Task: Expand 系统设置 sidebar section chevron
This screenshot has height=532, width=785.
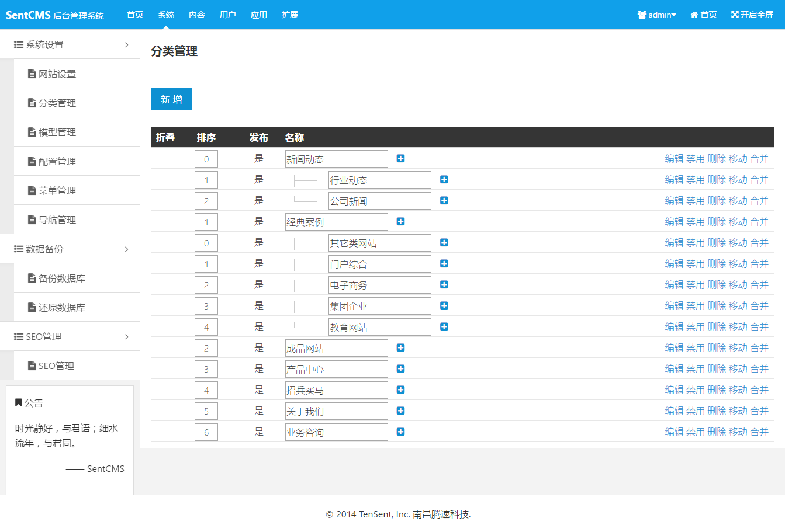Action: (126, 44)
